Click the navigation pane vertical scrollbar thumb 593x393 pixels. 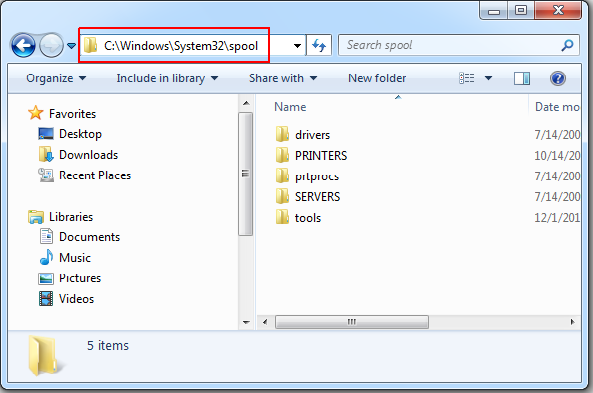coord(246,174)
